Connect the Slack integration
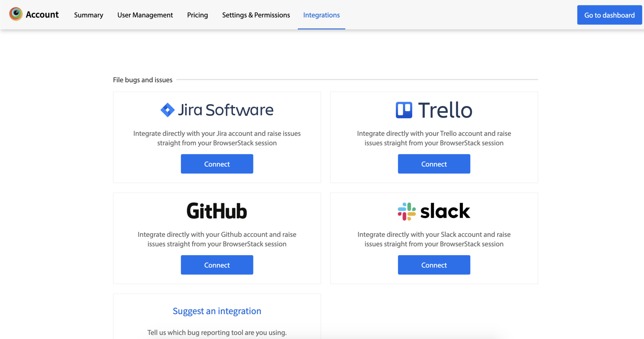Screen dimensions: 644x339 tap(434, 265)
